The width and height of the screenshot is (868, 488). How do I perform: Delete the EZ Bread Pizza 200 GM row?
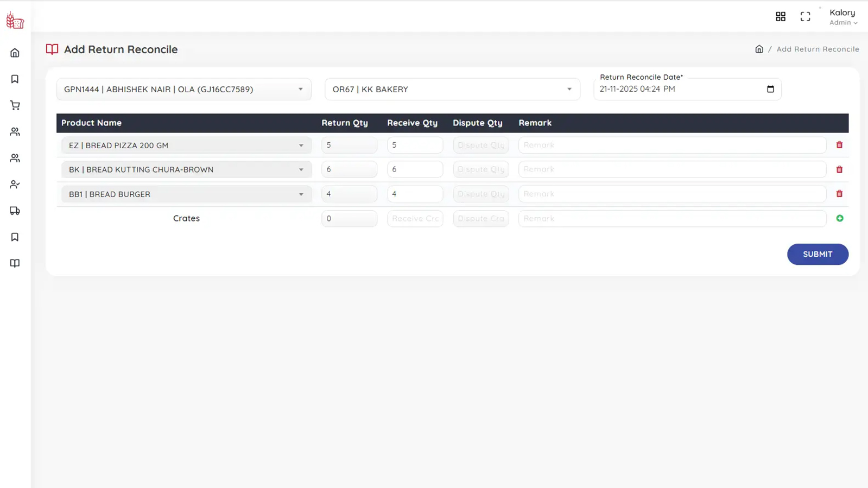[x=839, y=145]
